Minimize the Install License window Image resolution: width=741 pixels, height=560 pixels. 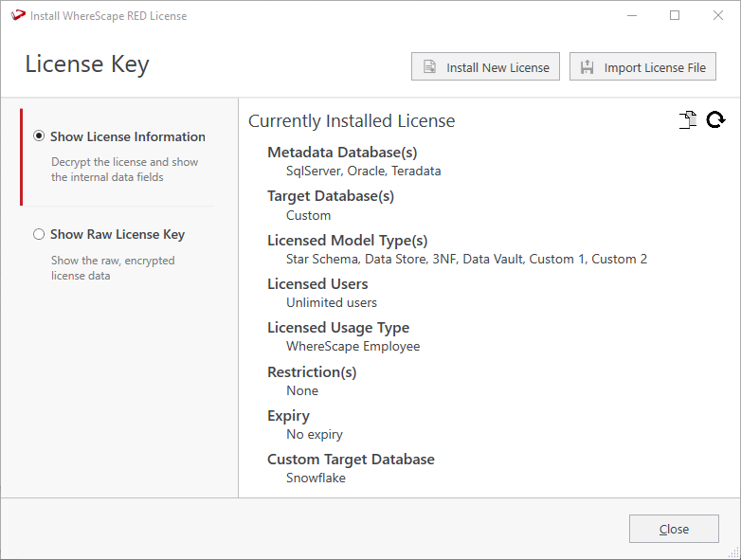coord(630,16)
